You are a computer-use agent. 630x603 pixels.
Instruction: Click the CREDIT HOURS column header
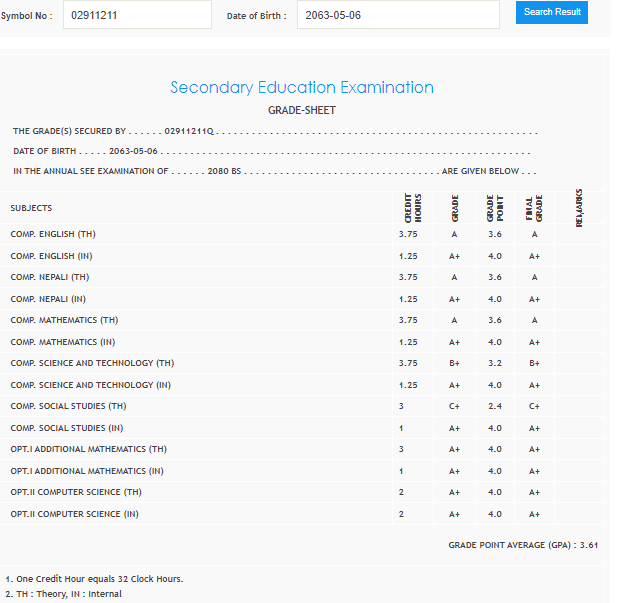[x=414, y=207]
